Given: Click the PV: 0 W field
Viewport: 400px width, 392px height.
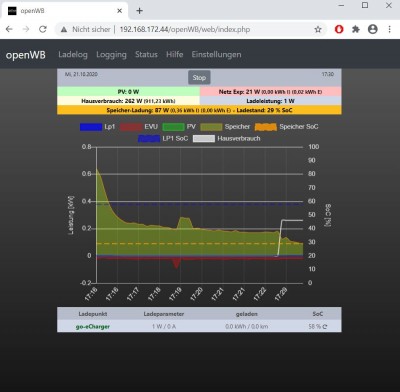Looking at the screenshot, I should (x=129, y=92).
